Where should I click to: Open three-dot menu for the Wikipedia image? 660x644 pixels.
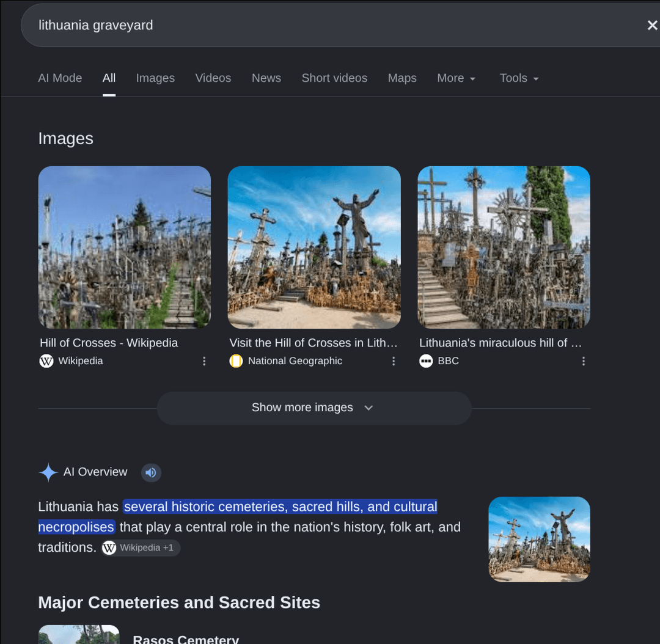pyautogui.click(x=204, y=361)
